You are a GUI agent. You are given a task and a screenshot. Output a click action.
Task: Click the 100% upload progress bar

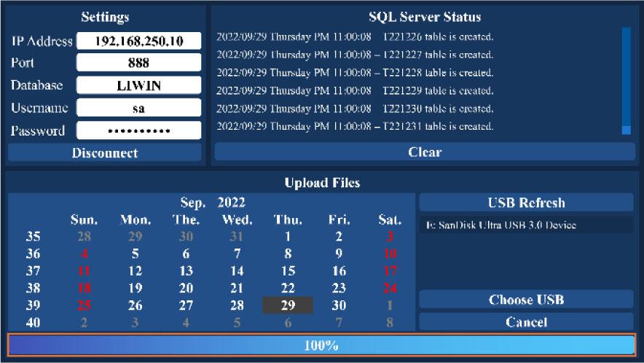(x=321, y=345)
